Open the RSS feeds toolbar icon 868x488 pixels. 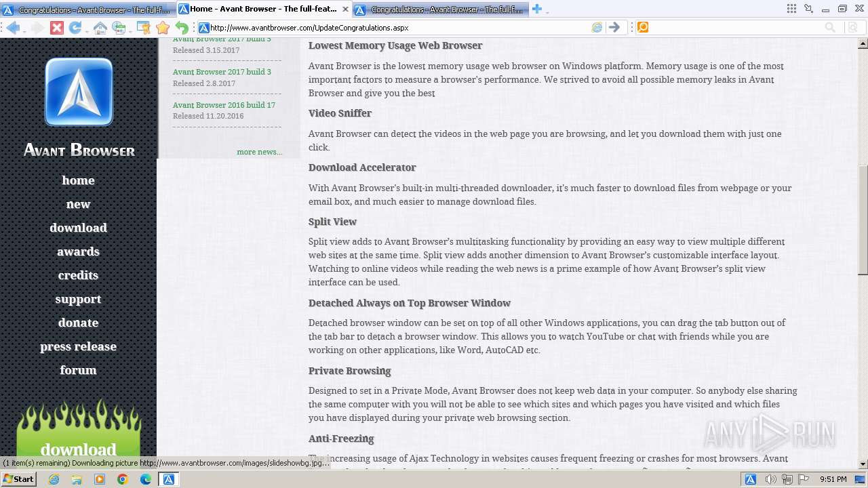coord(119,28)
